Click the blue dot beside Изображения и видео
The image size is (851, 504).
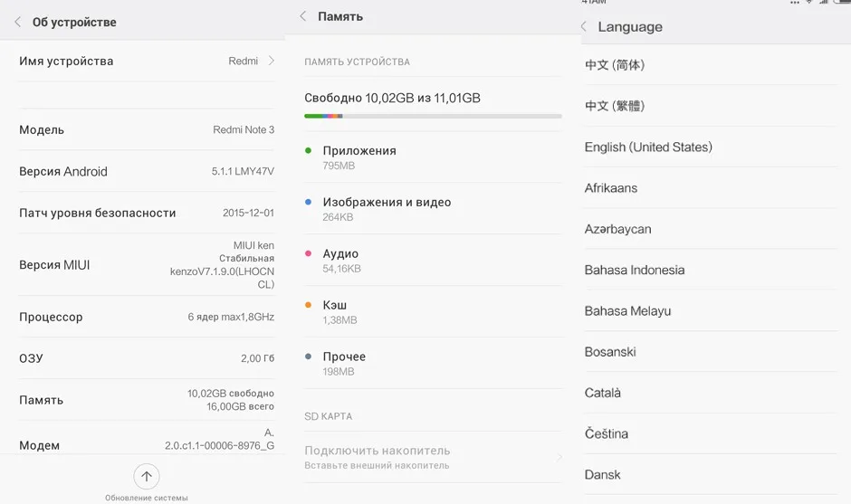(x=309, y=202)
